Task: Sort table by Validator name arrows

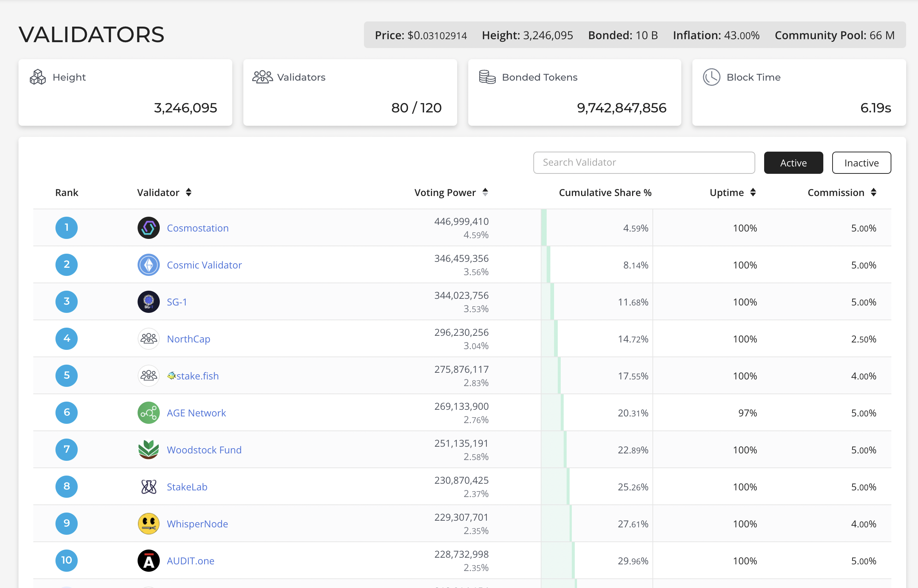Action: coord(189,192)
